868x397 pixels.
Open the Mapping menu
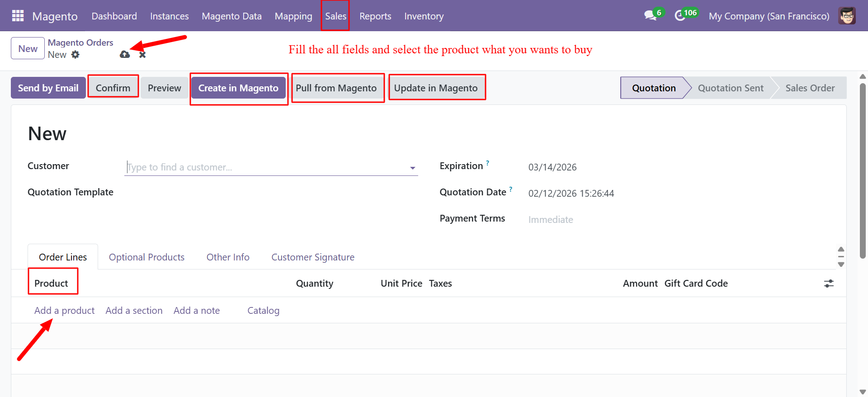point(293,16)
